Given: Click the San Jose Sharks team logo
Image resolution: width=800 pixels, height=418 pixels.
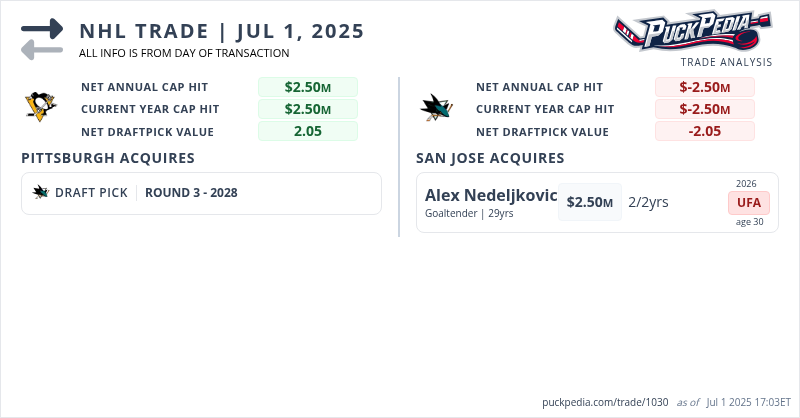Looking at the screenshot, I should pyautogui.click(x=436, y=108).
